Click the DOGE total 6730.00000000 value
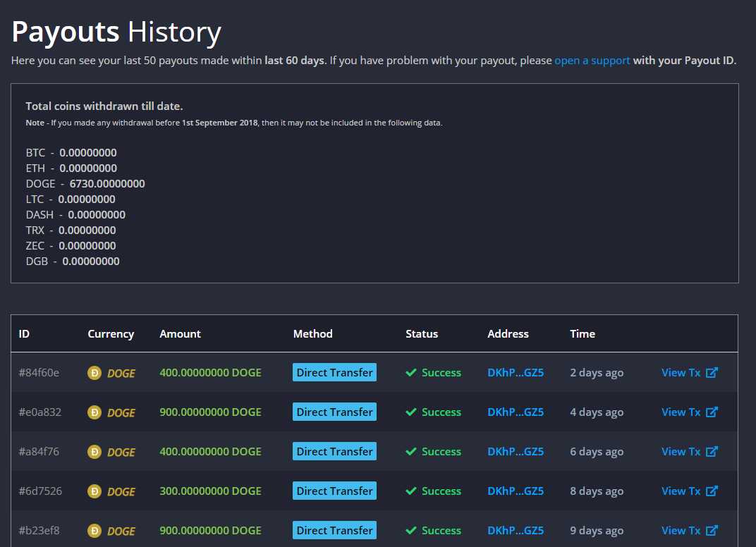756x547 pixels. click(107, 183)
